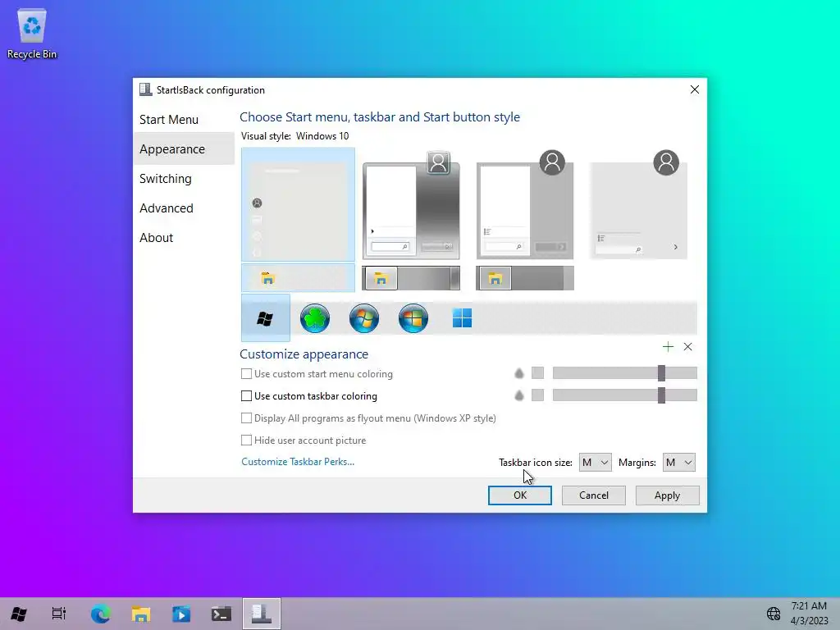This screenshot has width=840, height=630.
Task: Select the light single-pane start menu style
Action: point(638,206)
